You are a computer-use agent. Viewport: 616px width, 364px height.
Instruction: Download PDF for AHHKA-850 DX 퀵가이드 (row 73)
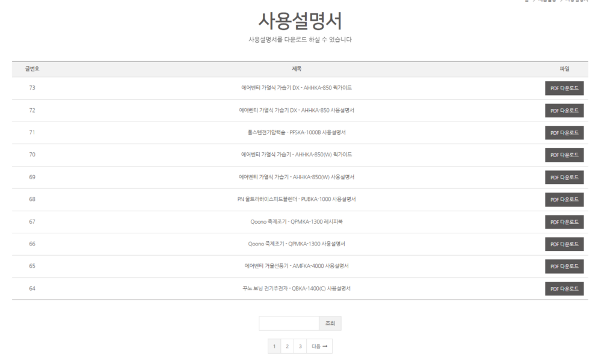564,88
